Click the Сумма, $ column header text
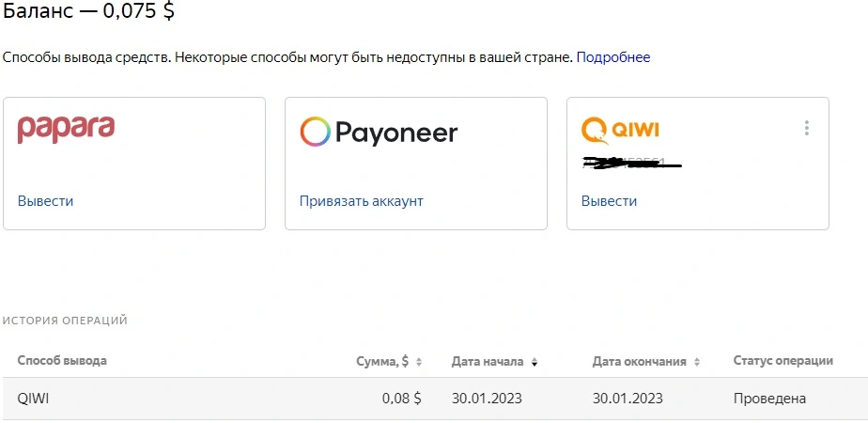Screen dimensions: 868x423 (382, 362)
